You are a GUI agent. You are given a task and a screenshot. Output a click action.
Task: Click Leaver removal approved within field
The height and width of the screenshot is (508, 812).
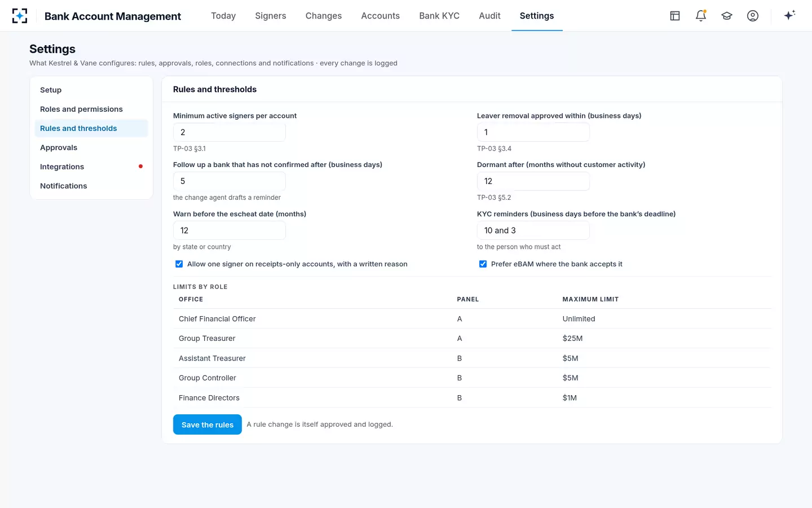(x=533, y=132)
